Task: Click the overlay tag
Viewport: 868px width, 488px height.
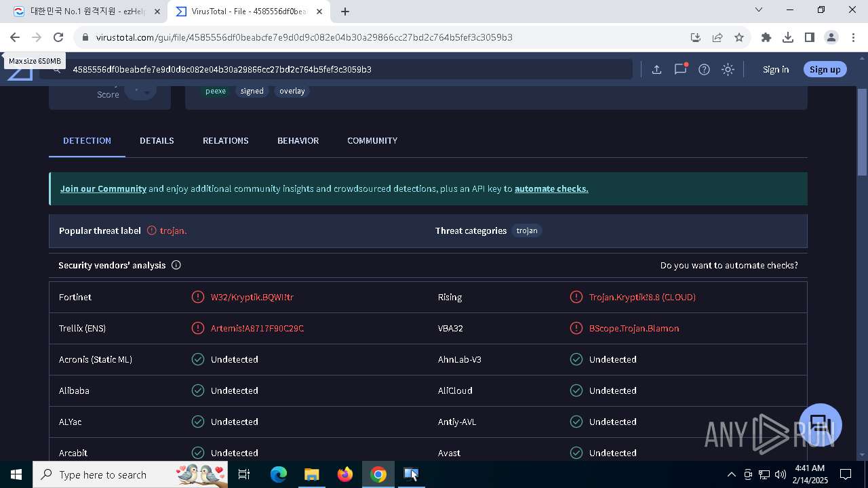Action: click(292, 91)
